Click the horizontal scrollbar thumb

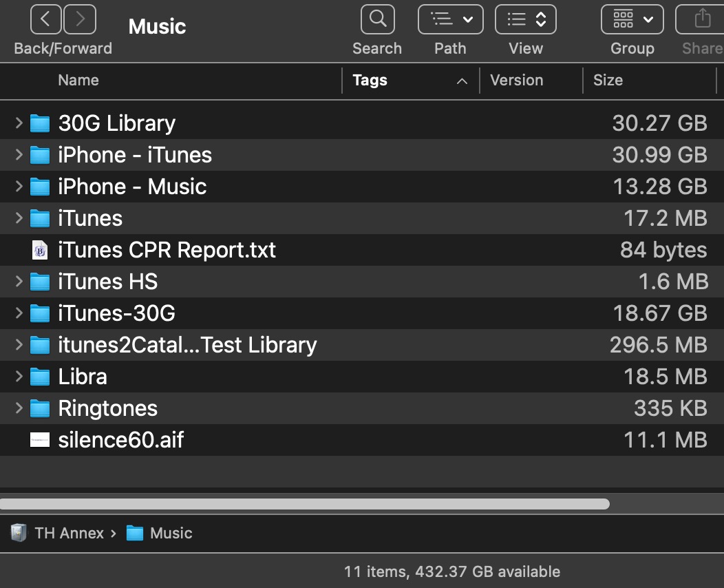click(x=305, y=504)
